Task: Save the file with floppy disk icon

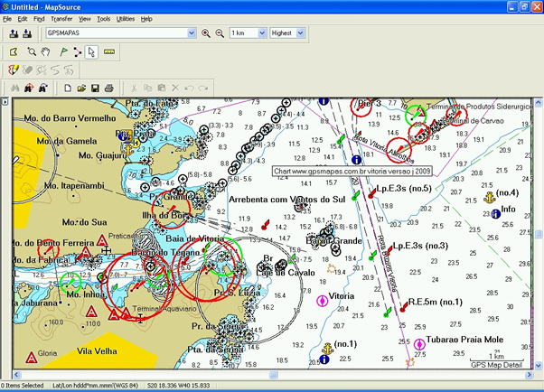Action: pyautogui.click(x=95, y=88)
